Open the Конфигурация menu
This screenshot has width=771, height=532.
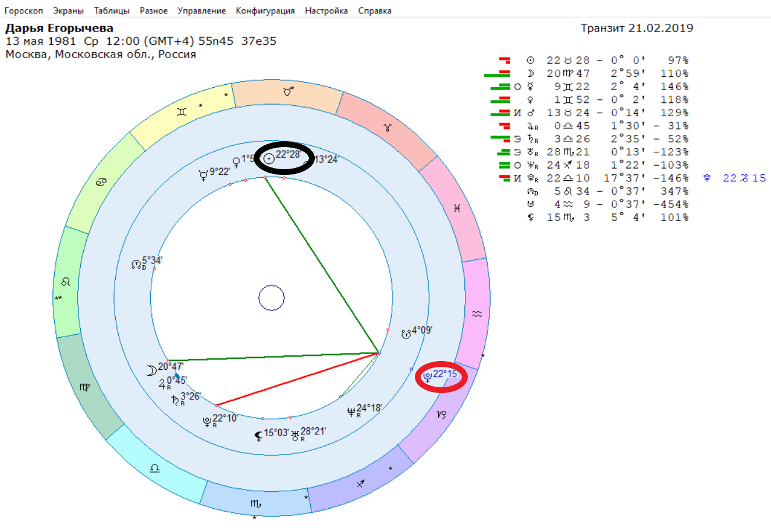(x=265, y=10)
